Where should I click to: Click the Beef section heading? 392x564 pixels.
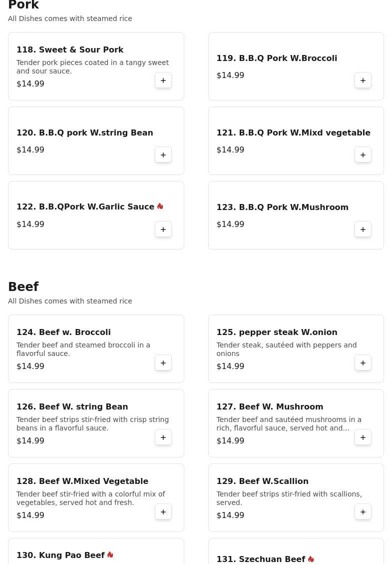23,287
